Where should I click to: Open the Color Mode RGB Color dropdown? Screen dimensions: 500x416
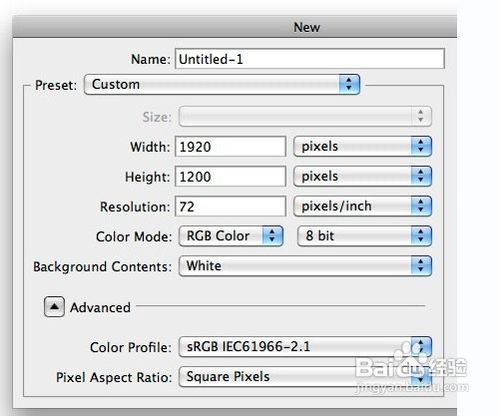(x=231, y=236)
